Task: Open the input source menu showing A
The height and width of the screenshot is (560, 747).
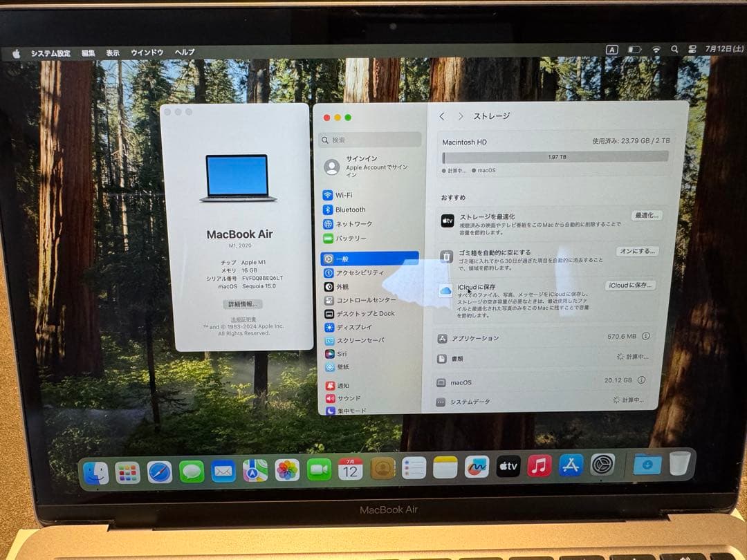Action: [x=612, y=50]
